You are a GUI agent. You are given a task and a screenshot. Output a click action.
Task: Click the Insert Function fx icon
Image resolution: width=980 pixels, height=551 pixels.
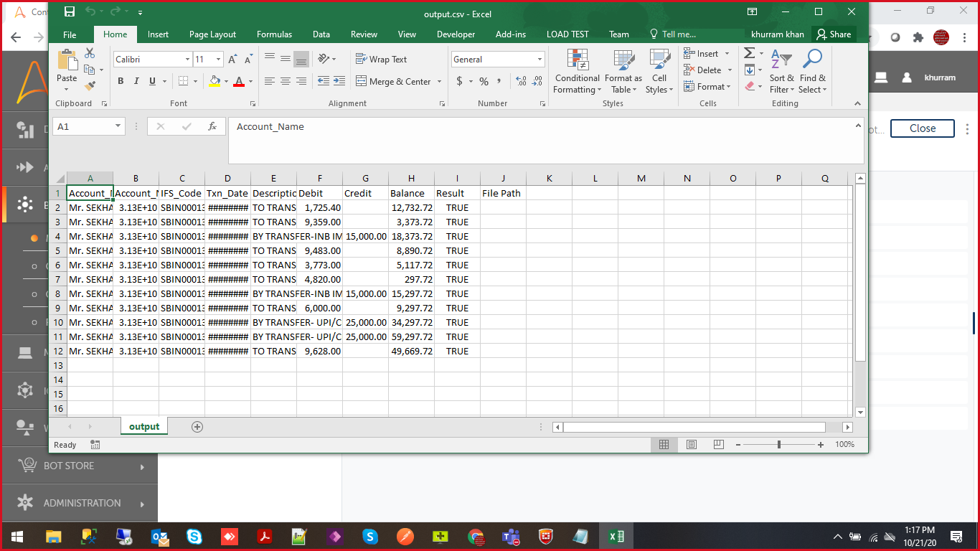(212, 126)
